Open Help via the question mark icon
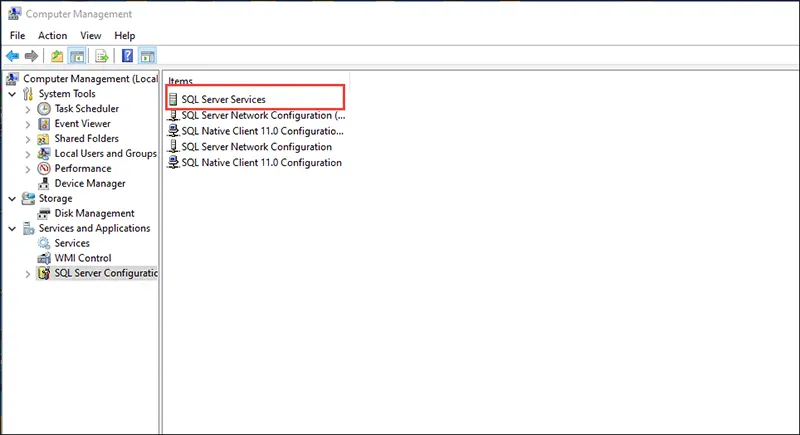The image size is (800, 435). [127, 56]
